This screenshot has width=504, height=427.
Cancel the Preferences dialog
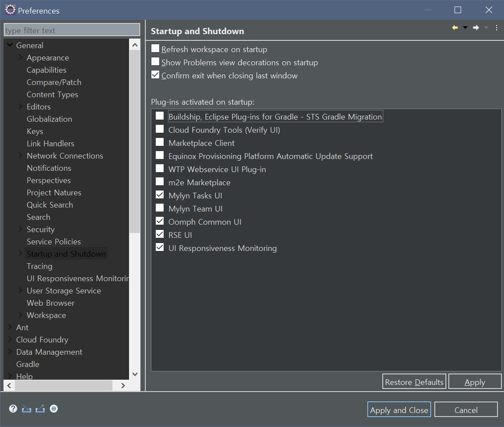click(466, 409)
